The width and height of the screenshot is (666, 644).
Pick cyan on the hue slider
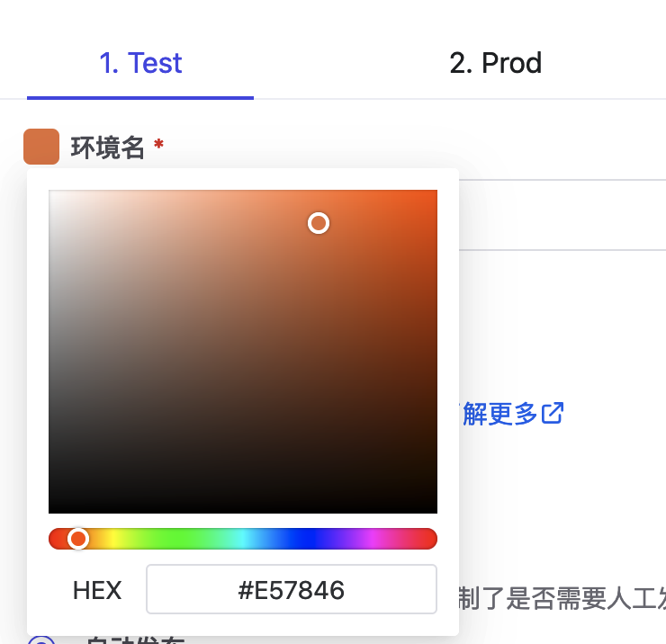pyautogui.click(x=243, y=539)
